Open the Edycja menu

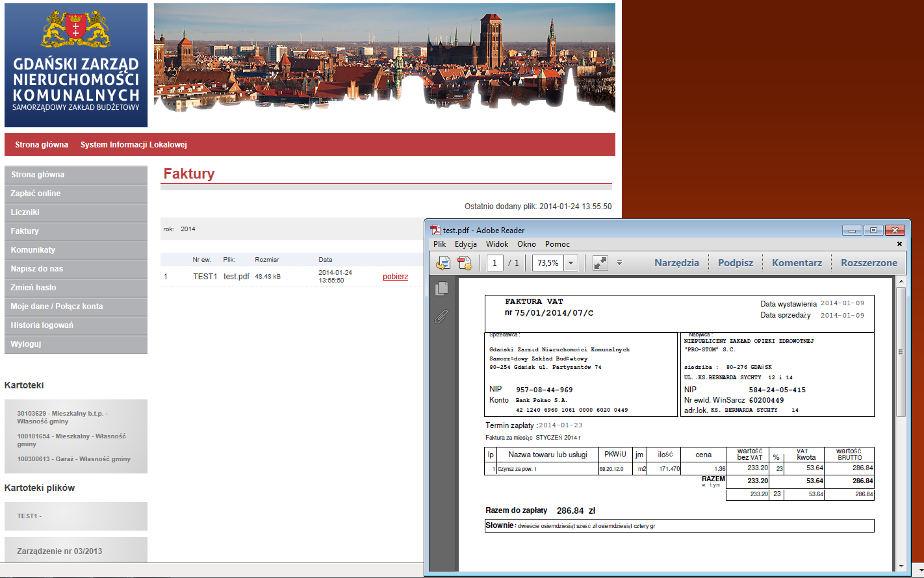466,244
